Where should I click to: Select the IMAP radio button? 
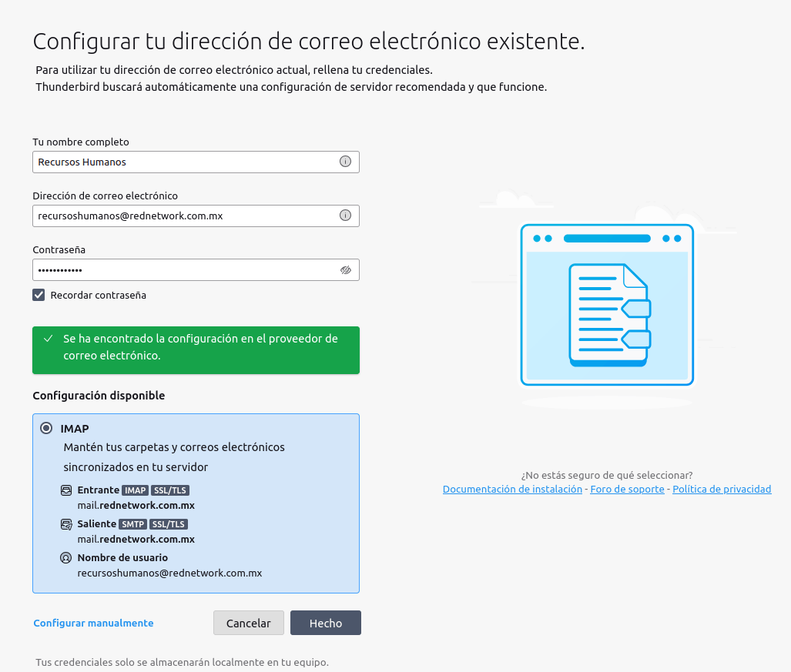[x=46, y=429]
